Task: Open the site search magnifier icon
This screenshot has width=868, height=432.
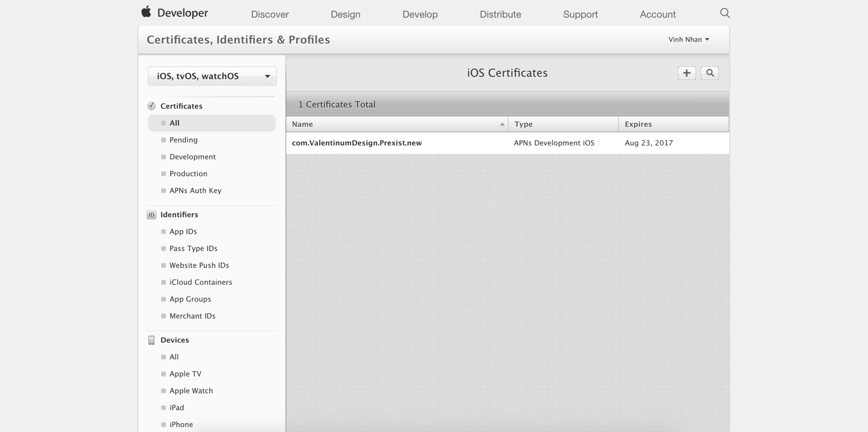Action: click(724, 13)
